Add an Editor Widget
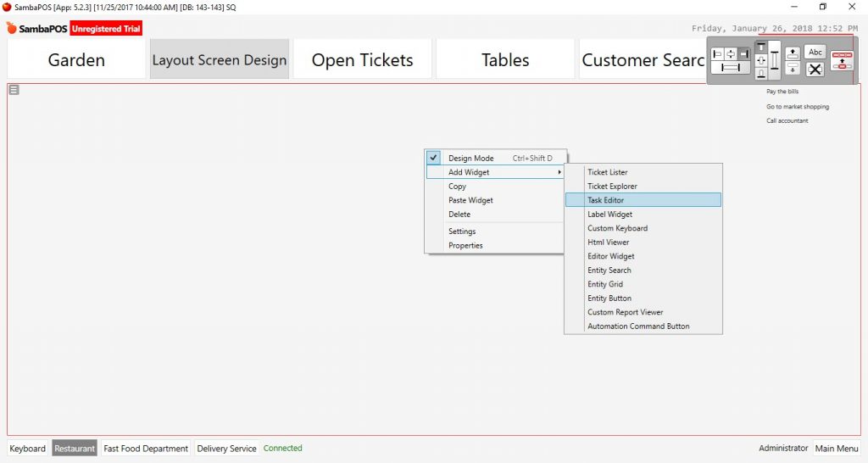The width and height of the screenshot is (868, 463). (x=643, y=256)
